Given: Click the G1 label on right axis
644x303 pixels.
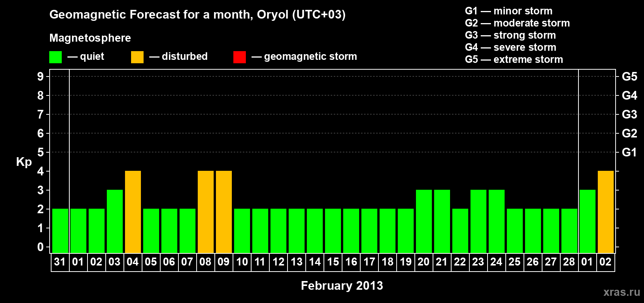Looking at the screenshot, I should tap(630, 152).
